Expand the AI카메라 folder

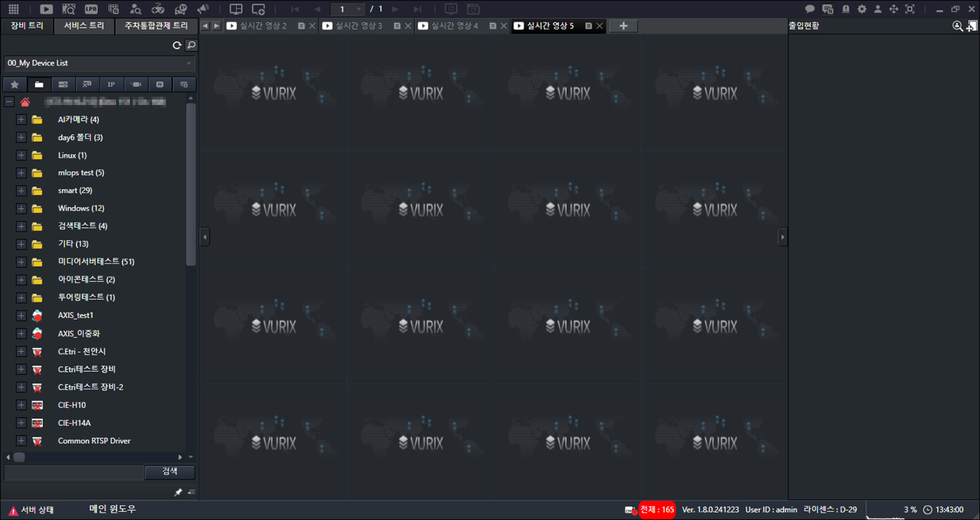pos(21,119)
